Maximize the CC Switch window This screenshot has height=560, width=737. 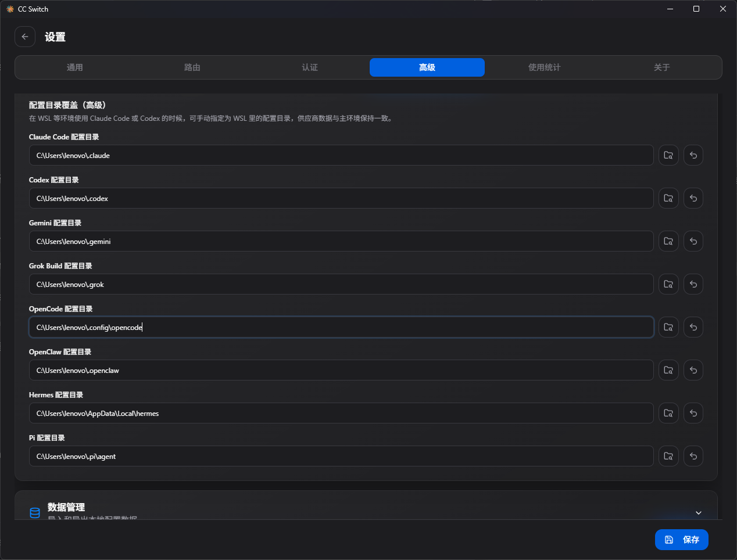point(696,9)
